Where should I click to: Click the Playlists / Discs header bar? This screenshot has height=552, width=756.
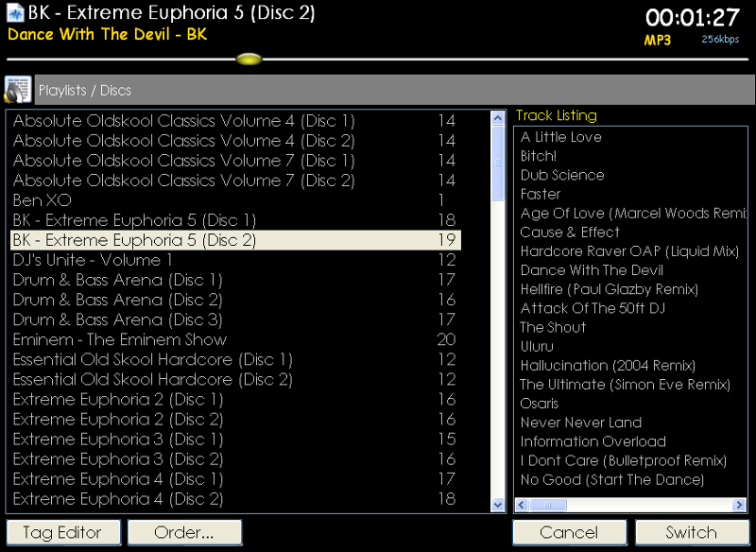394,90
